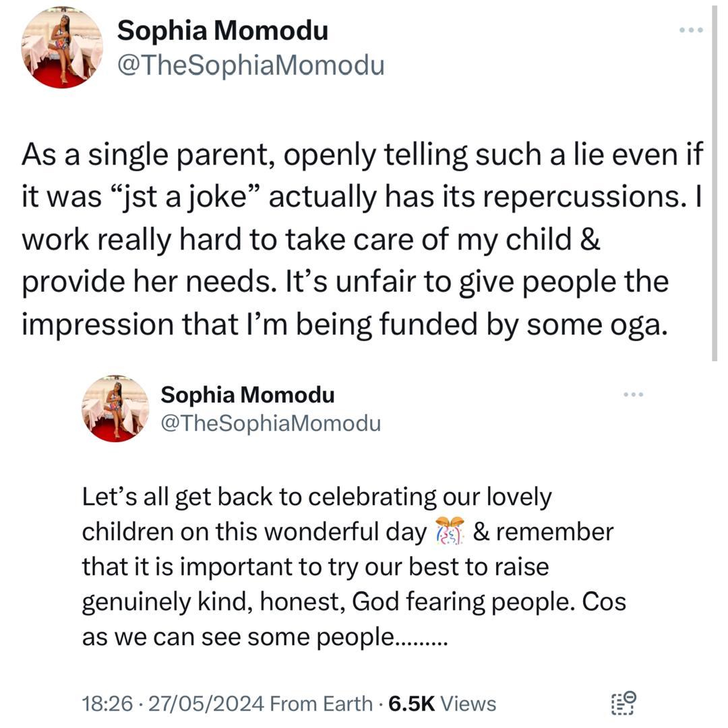This screenshot has width=728, height=728.
Task: Click the top @TheSophiaMomodu handle
Action: pyautogui.click(x=250, y=65)
